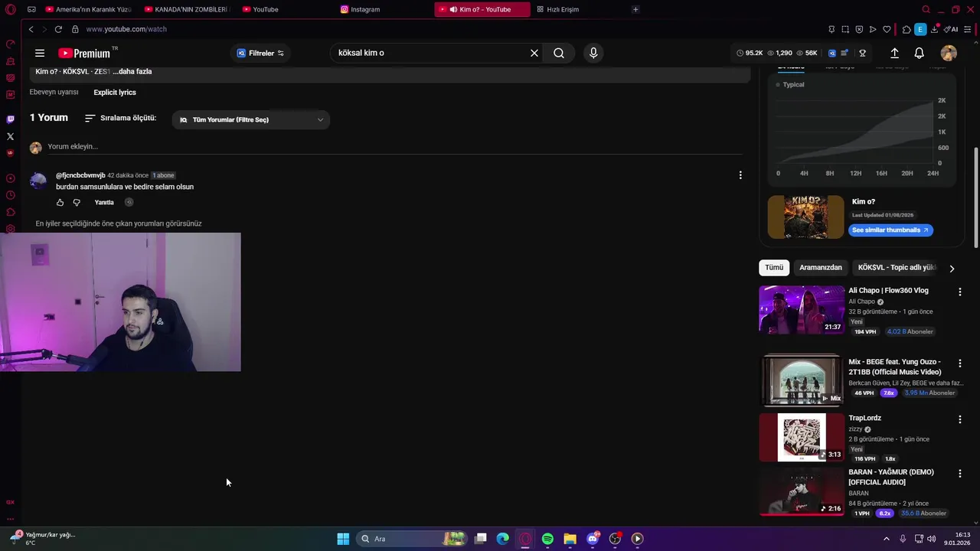Click the address bar URL
The width and height of the screenshot is (980, 551).
click(126, 29)
